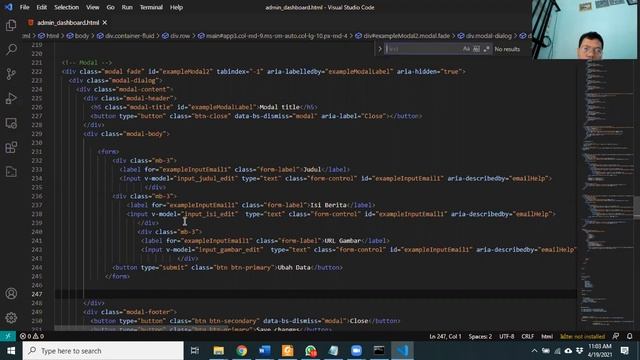Click the remote window indicator in status bar
Screen dimensions: 640x360
click(x=8, y=336)
